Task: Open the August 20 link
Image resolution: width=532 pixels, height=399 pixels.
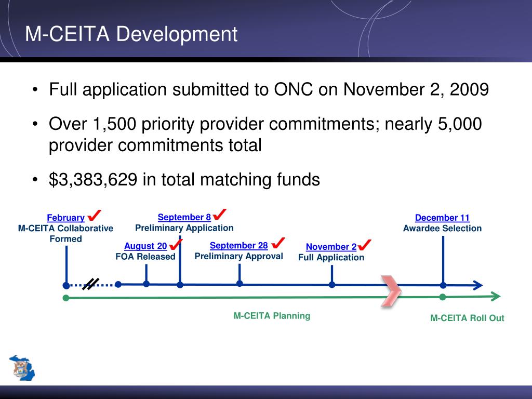Action: [x=145, y=246]
